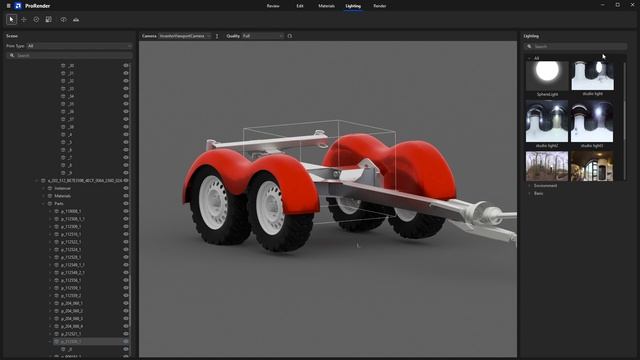Click the Scene search magnifier icon
Screen dimensions: 640x360
12,55
